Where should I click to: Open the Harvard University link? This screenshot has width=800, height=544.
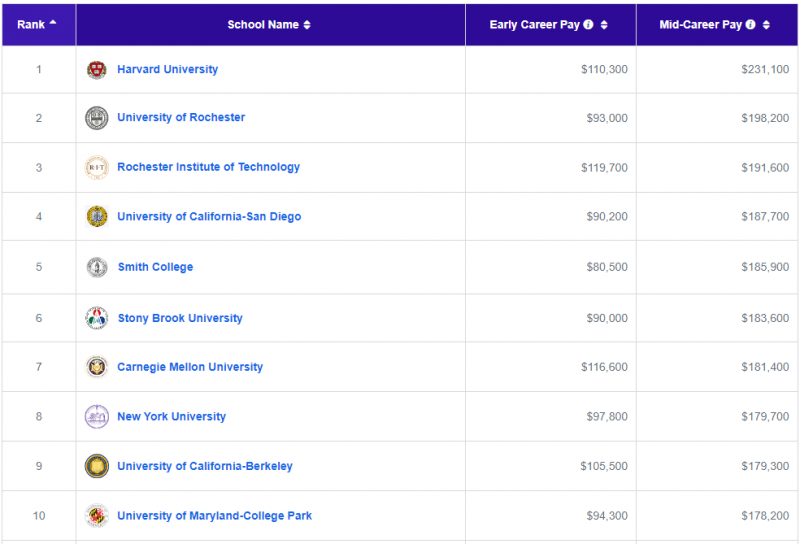coord(167,69)
